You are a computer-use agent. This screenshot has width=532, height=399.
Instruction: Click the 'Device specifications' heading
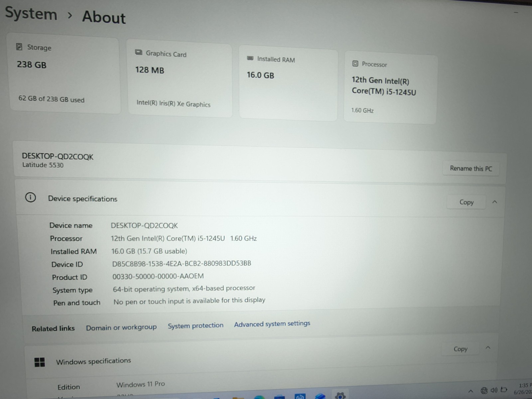(83, 199)
